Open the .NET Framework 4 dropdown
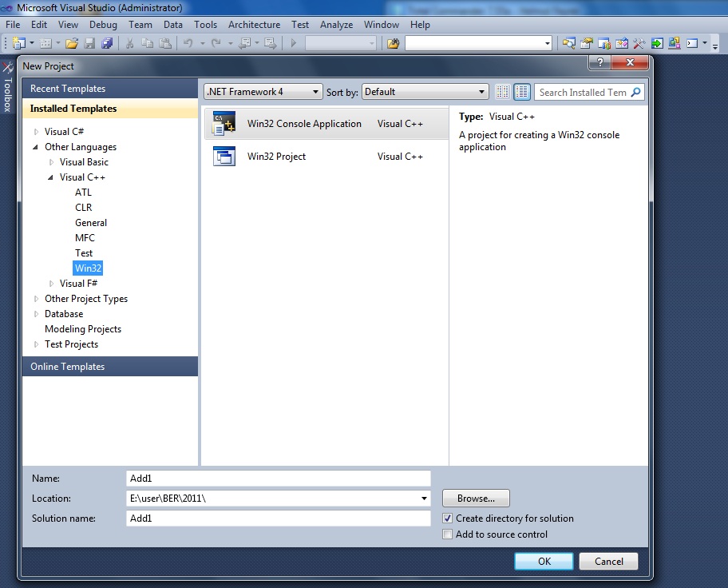 coord(263,92)
